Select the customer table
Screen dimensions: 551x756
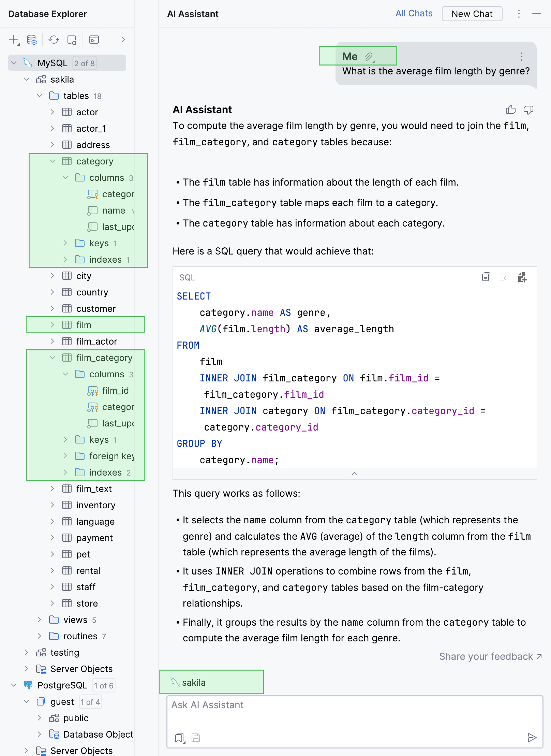(x=96, y=309)
